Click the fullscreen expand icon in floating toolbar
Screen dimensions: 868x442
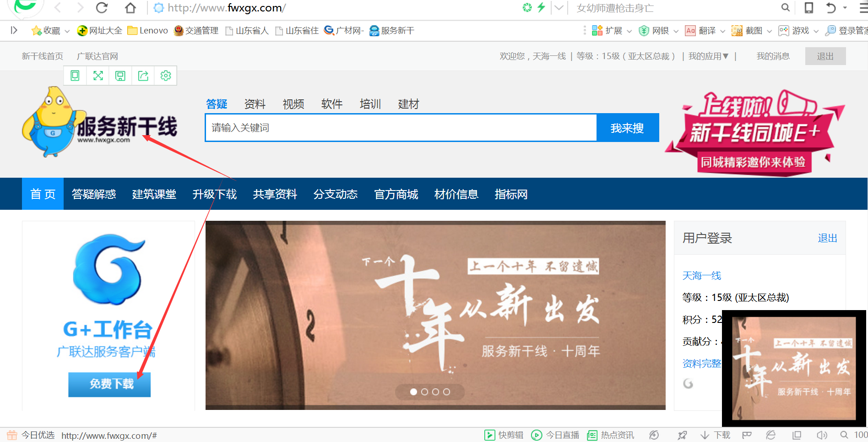(98, 76)
